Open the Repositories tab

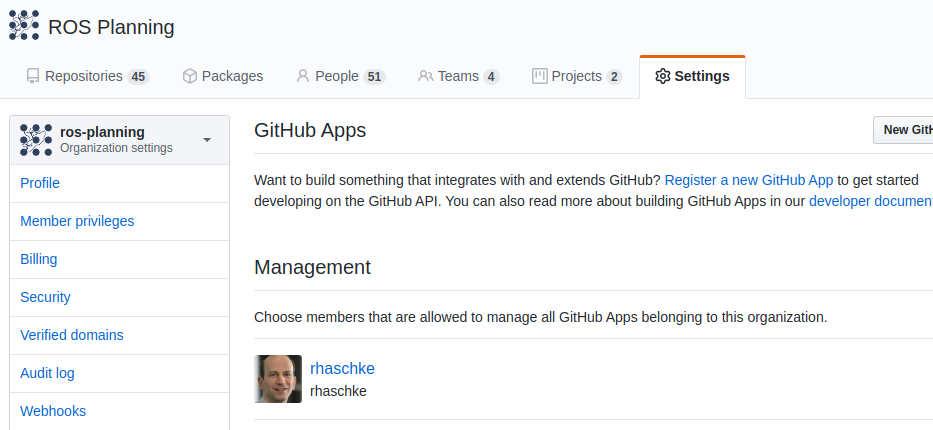point(88,77)
